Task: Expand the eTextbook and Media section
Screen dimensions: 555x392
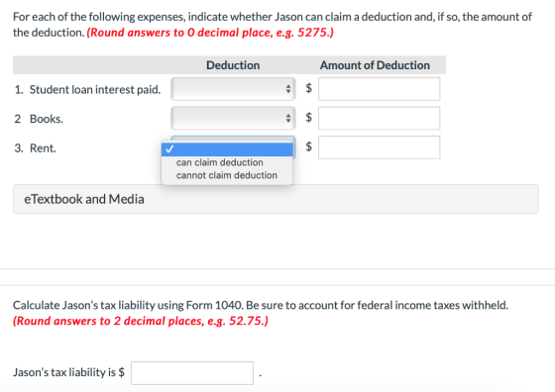Action: coord(276,199)
